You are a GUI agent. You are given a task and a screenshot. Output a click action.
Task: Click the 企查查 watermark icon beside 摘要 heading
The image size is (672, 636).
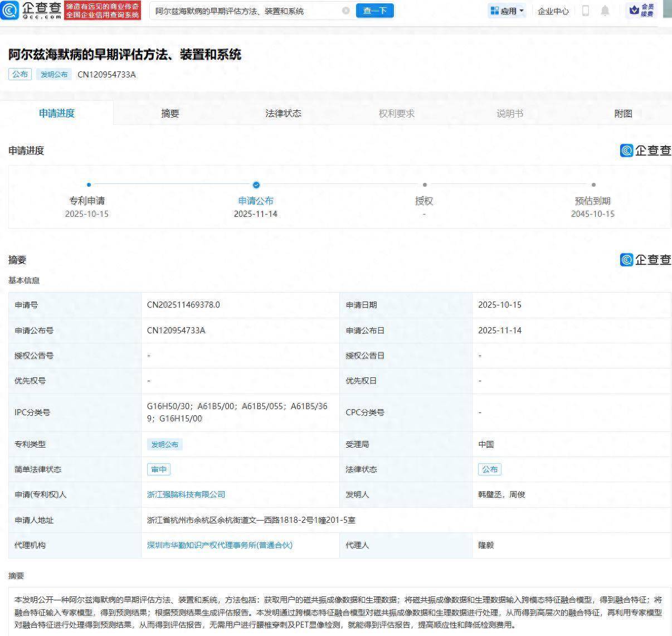625,260
